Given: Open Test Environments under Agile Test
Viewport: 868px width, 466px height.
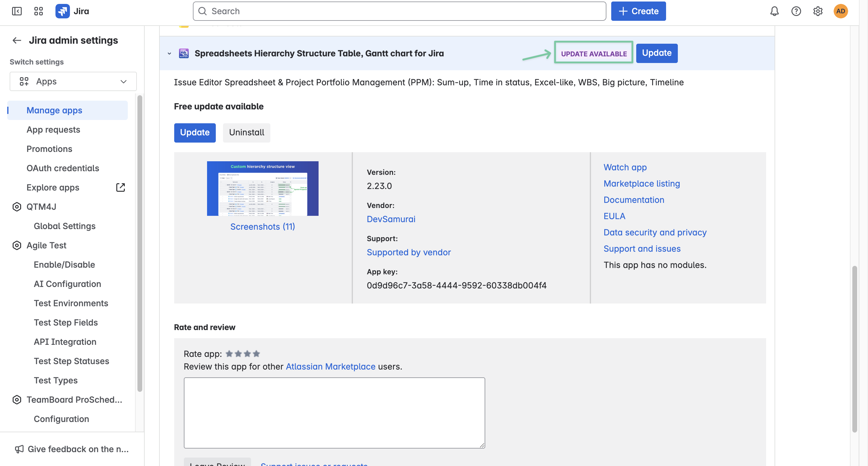Looking at the screenshot, I should 71,303.
